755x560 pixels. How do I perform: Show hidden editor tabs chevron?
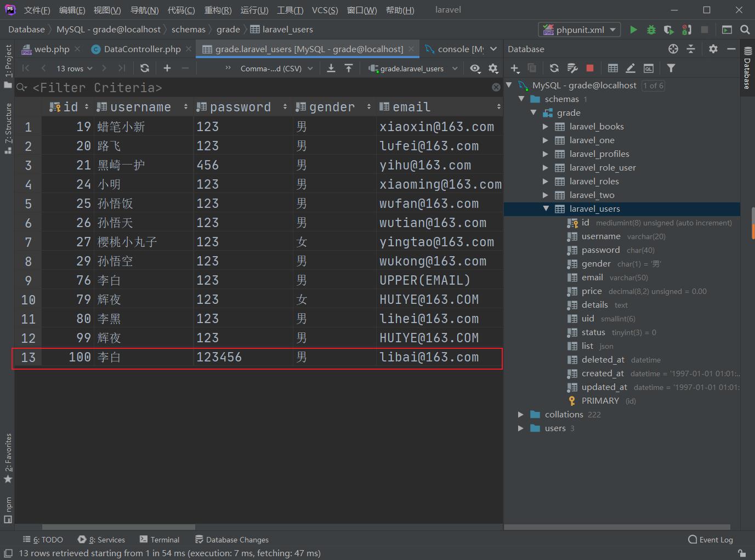click(493, 49)
